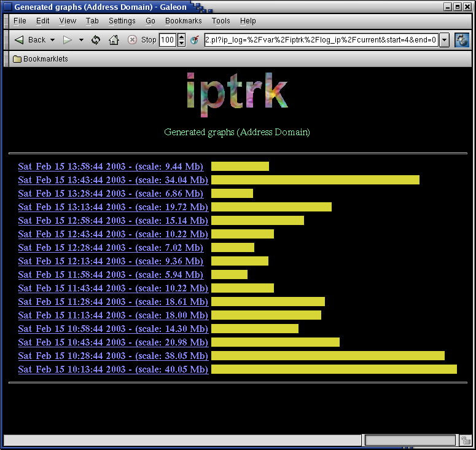476x450 pixels.
Task: Grab the menu bar toolbar handle
Action: tap(6, 21)
